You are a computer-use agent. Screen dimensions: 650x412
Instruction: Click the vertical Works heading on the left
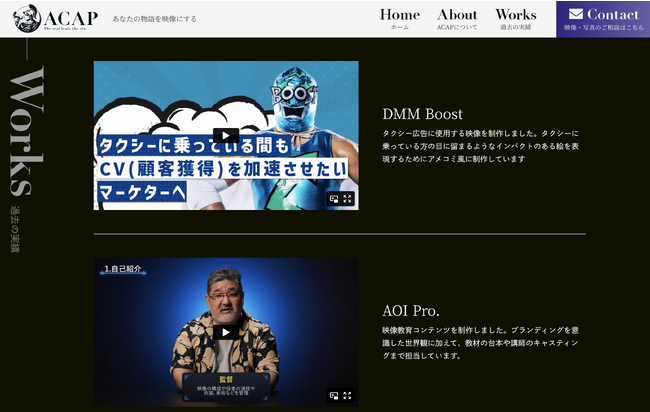click(27, 131)
